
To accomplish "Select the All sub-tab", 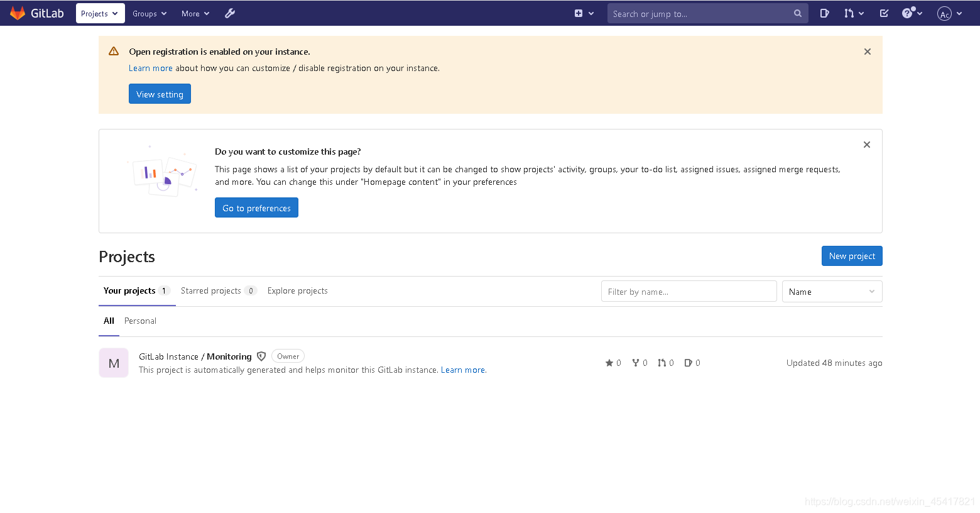I will 109,321.
